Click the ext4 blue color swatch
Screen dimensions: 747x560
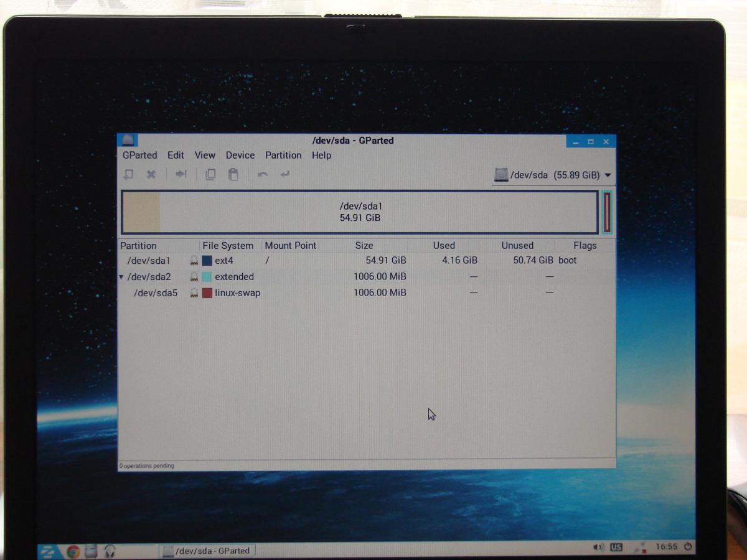[207, 261]
